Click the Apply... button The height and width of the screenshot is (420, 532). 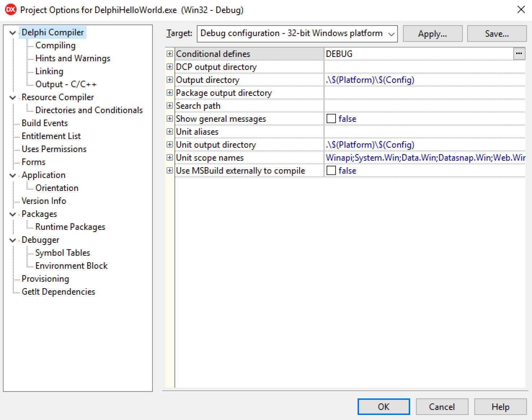433,33
